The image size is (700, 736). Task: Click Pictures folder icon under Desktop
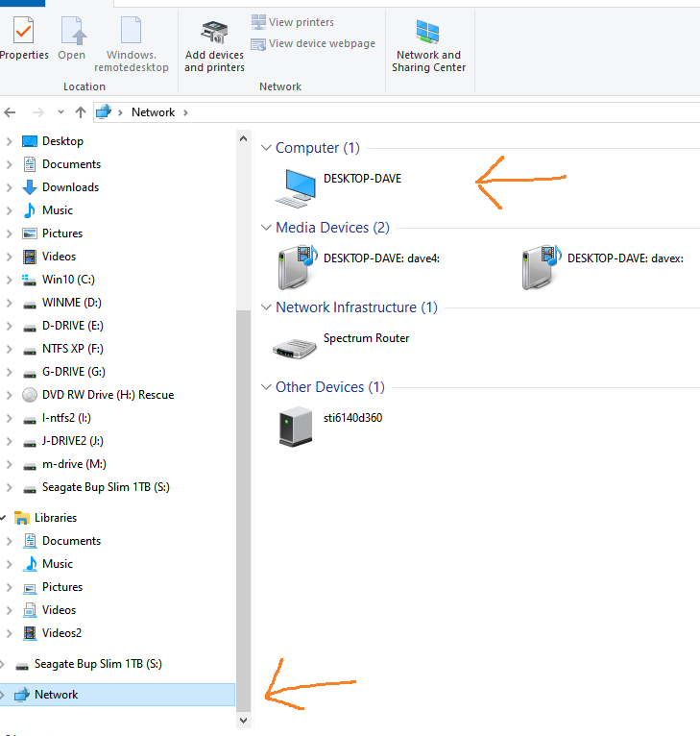[x=30, y=233]
